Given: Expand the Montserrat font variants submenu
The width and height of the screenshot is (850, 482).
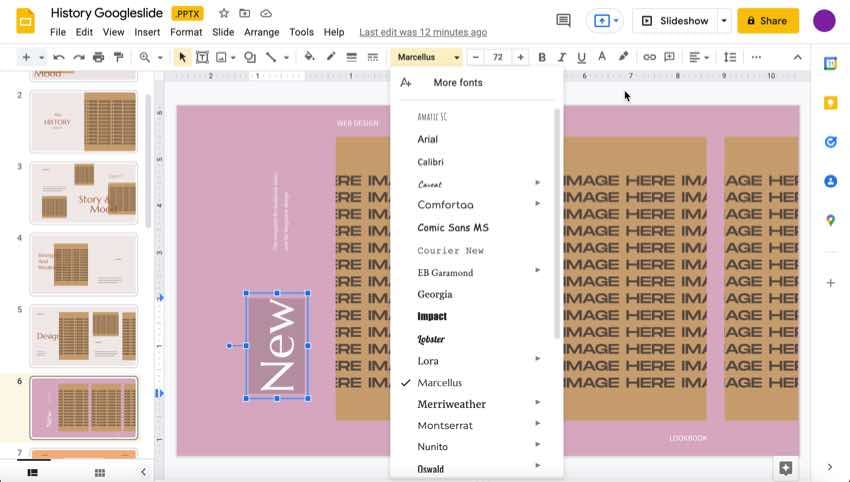Looking at the screenshot, I should [x=537, y=425].
